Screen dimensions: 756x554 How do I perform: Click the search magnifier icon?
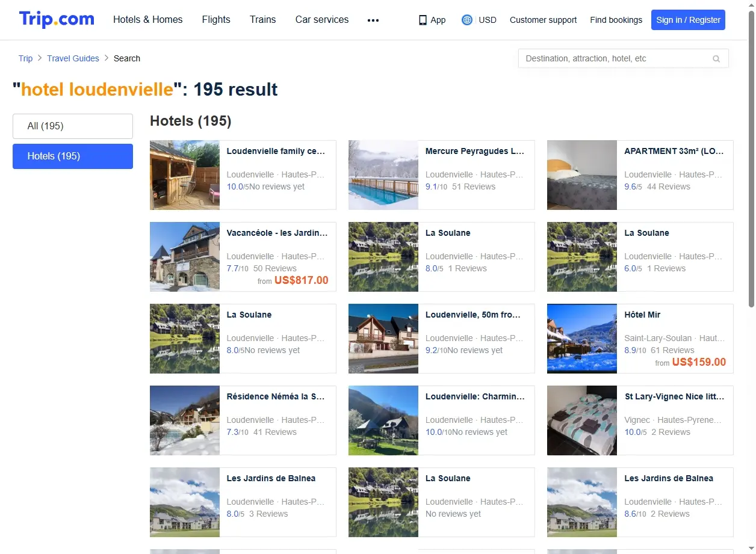[716, 58]
